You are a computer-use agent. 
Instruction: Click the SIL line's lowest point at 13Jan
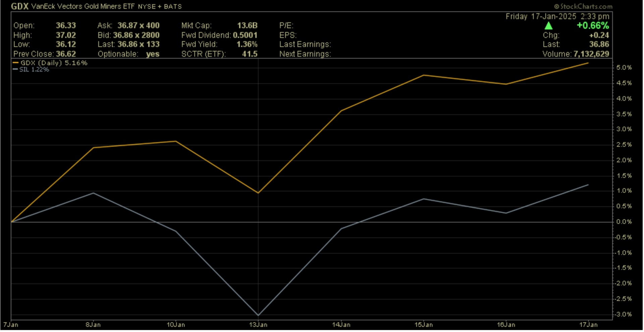[x=258, y=315]
